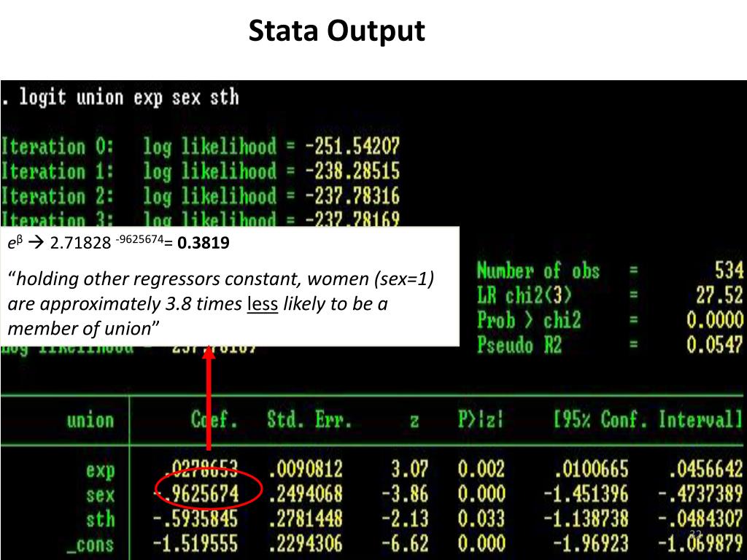This screenshot has width=747, height=560.
Task: Click the exp z value 3.07
Action: point(410,470)
